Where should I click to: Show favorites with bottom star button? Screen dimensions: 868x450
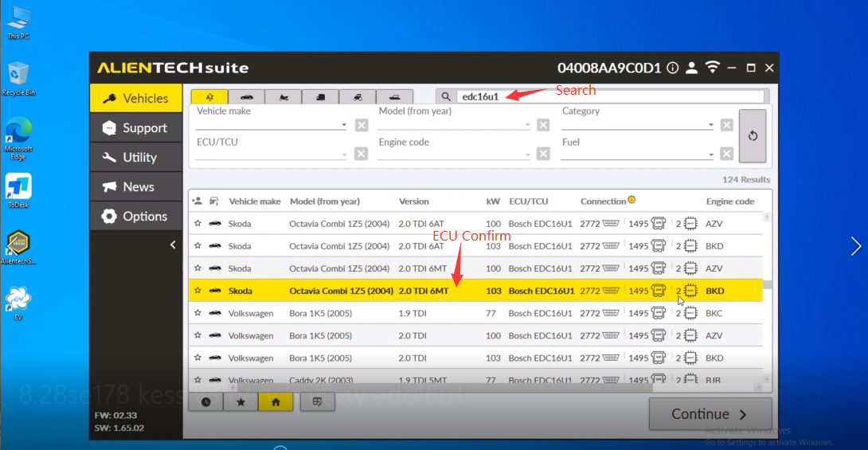(240, 402)
